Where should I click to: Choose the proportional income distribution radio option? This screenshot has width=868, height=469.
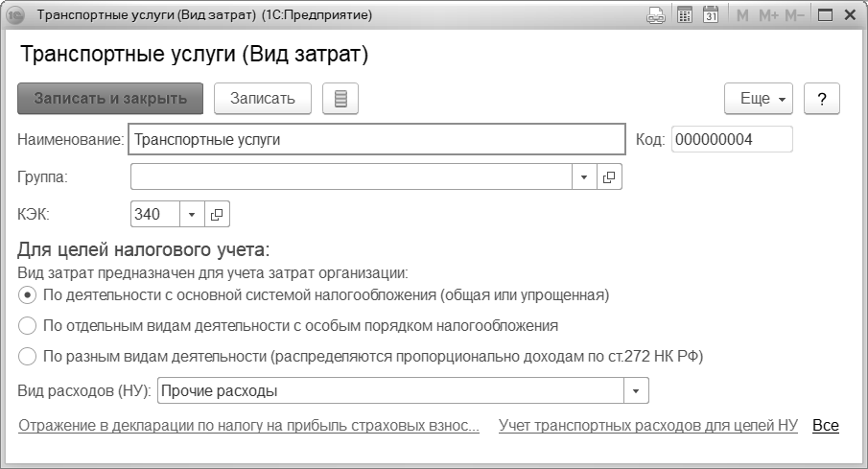click(x=27, y=357)
